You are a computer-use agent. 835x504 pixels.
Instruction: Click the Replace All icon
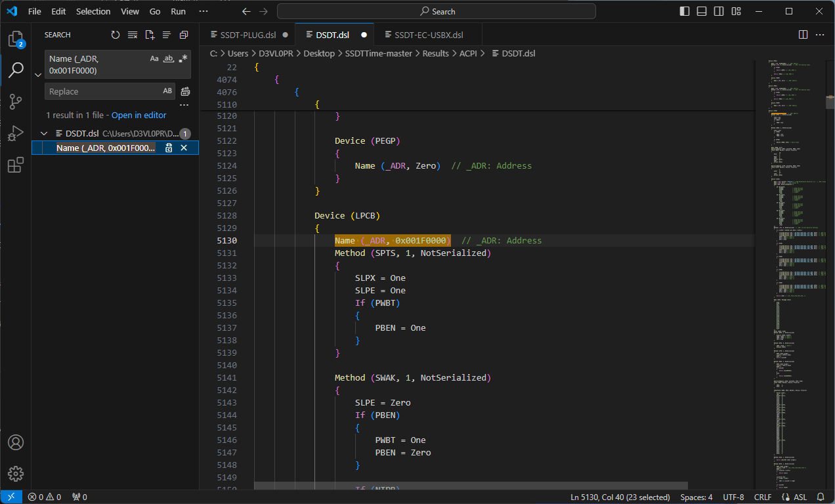(186, 91)
